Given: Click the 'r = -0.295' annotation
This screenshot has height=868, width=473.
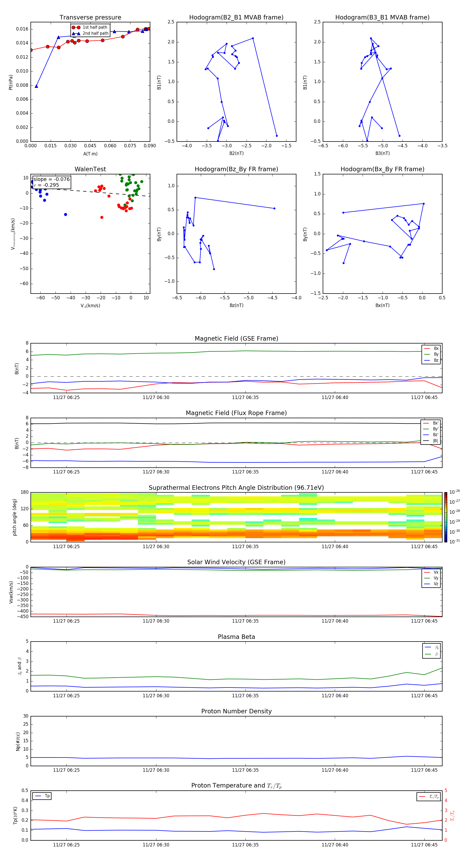Looking at the screenshot, I should [47, 185].
